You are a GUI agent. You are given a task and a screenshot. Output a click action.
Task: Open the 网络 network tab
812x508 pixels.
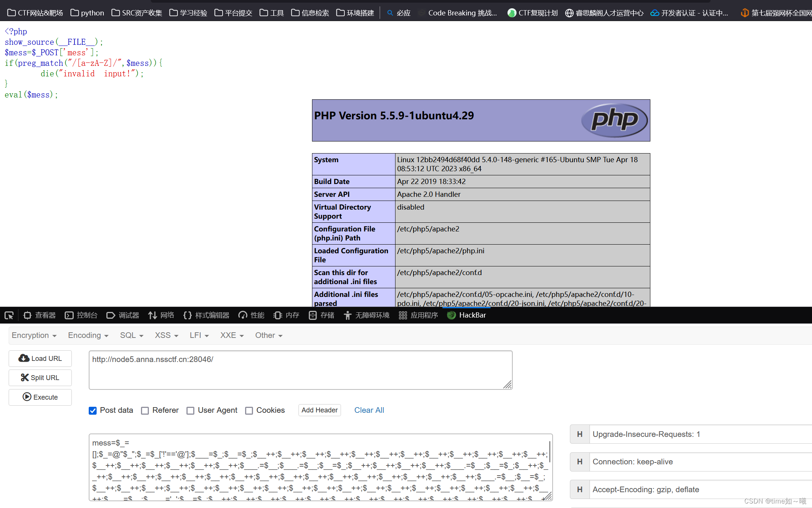coord(161,315)
